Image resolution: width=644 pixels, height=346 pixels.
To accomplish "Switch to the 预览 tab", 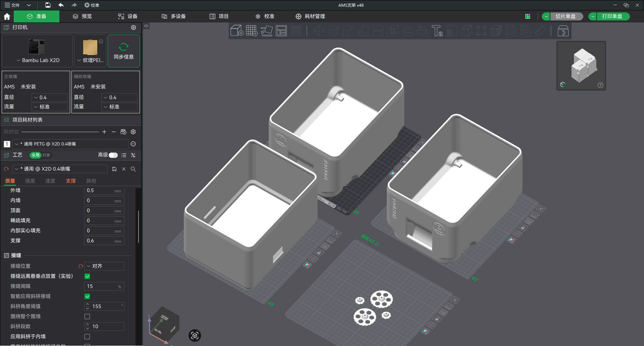I will pyautogui.click(x=82, y=16).
